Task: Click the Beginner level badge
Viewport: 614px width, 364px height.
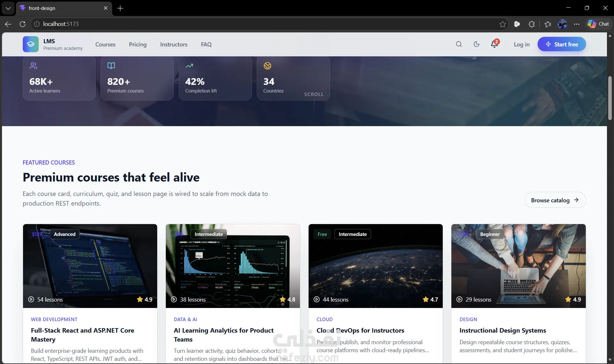Action: click(x=490, y=234)
